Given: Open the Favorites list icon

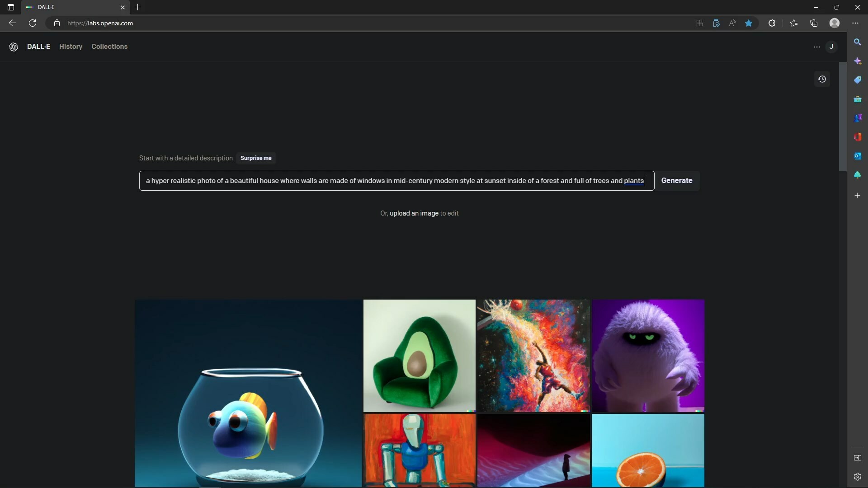Looking at the screenshot, I should click(x=794, y=23).
